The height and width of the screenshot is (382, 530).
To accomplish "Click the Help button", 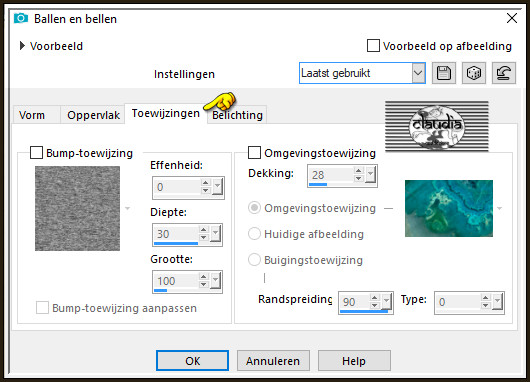I will click(354, 361).
